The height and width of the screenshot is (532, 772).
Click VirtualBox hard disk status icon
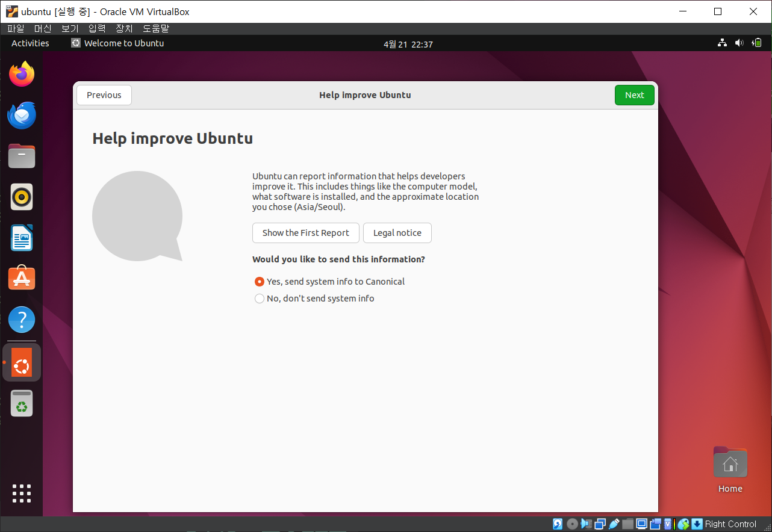coord(558,524)
